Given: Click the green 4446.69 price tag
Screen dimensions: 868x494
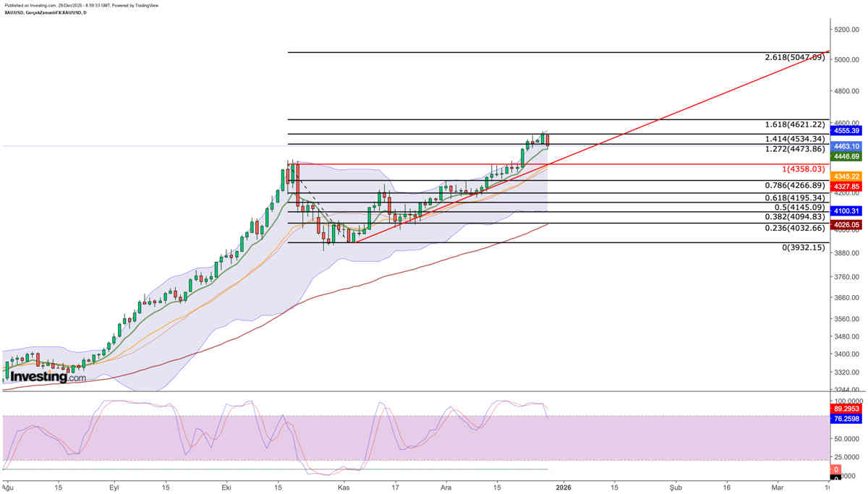Looking at the screenshot, I should (x=847, y=156).
